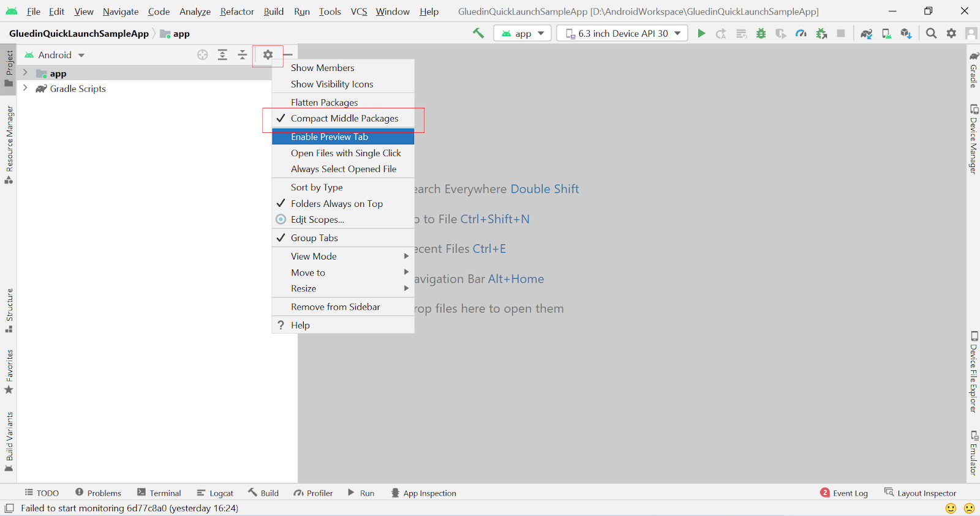980x516 pixels.
Task: Toggle Compact Middle Packages option
Action: (343, 118)
